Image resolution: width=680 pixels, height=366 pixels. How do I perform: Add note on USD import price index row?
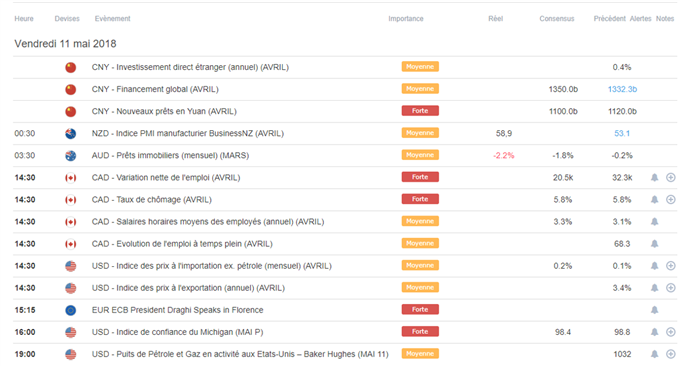pos(670,266)
